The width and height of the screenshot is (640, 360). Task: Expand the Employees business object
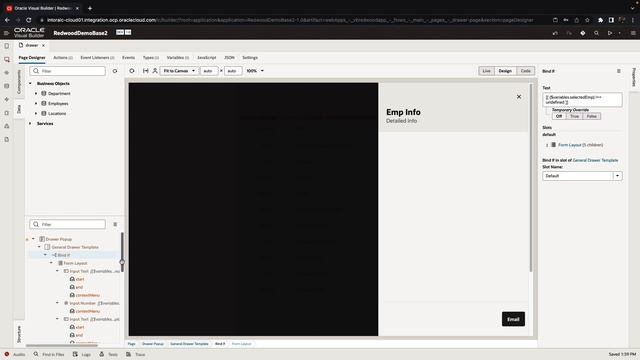pyautogui.click(x=36, y=104)
